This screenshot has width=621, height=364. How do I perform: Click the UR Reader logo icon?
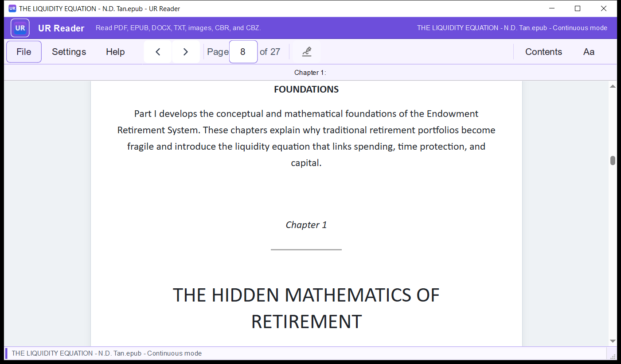pyautogui.click(x=20, y=28)
